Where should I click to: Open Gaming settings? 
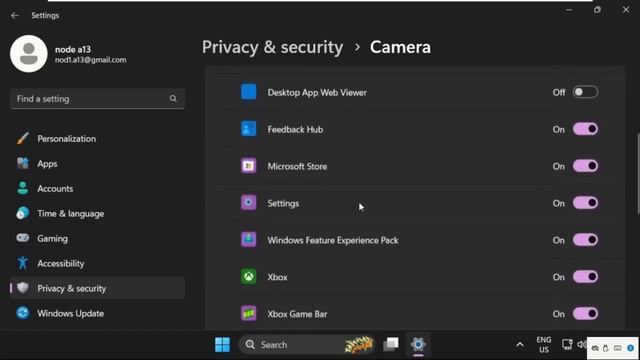[98, 238]
